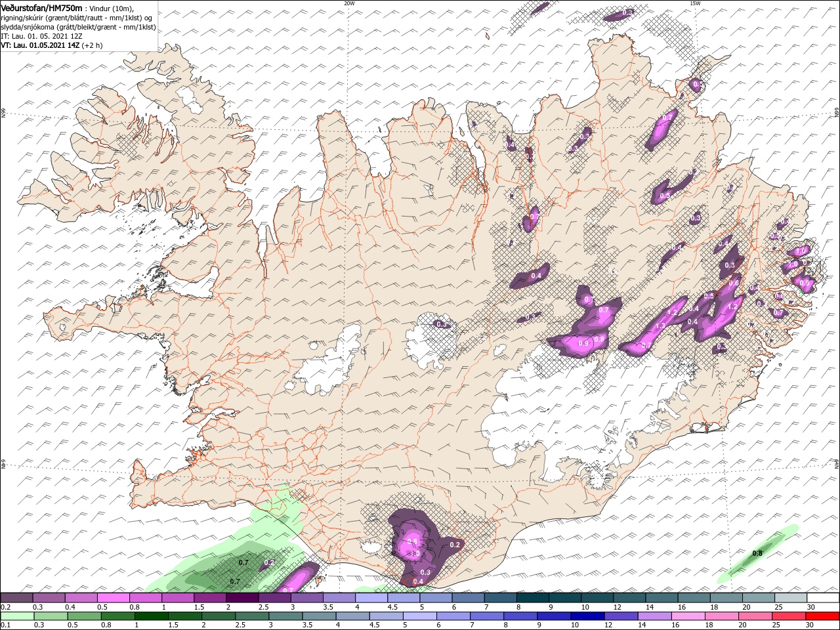Pick the deep blue 10 rain legend swatch
The height and width of the screenshot is (630, 840).
[587, 616]
